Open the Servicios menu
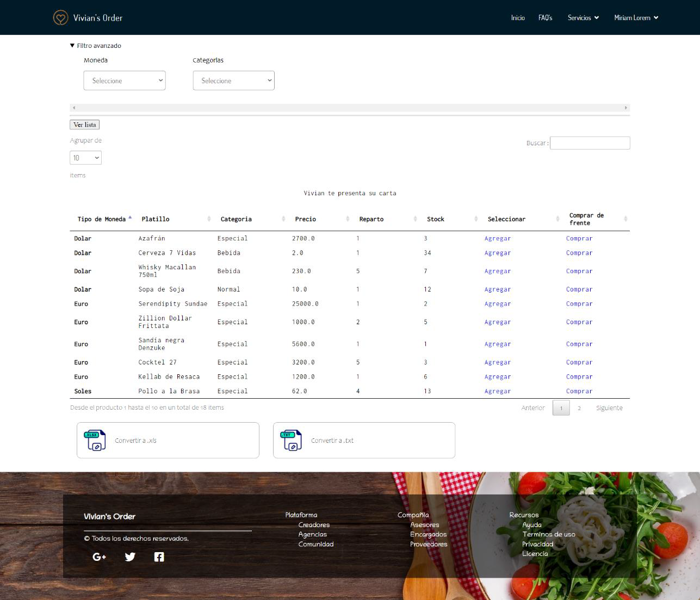This screenshot has width=700, height=600. pyautogui.click(x=583, y=18)
